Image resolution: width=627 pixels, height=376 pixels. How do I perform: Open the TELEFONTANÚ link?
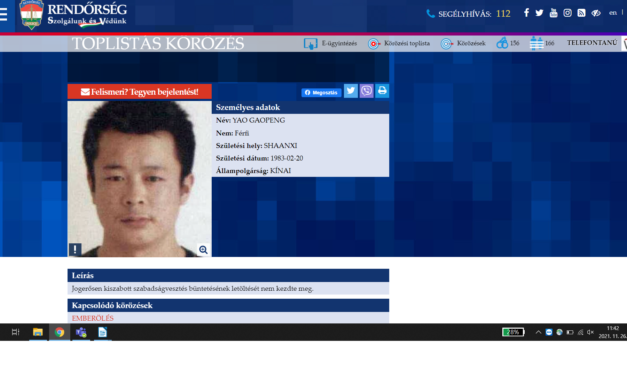coord(592,43)
